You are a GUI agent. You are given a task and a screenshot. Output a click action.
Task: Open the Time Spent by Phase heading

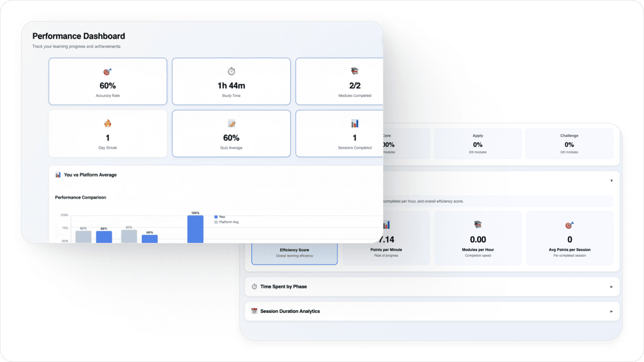pyautogui.click(x=283, y=286)
